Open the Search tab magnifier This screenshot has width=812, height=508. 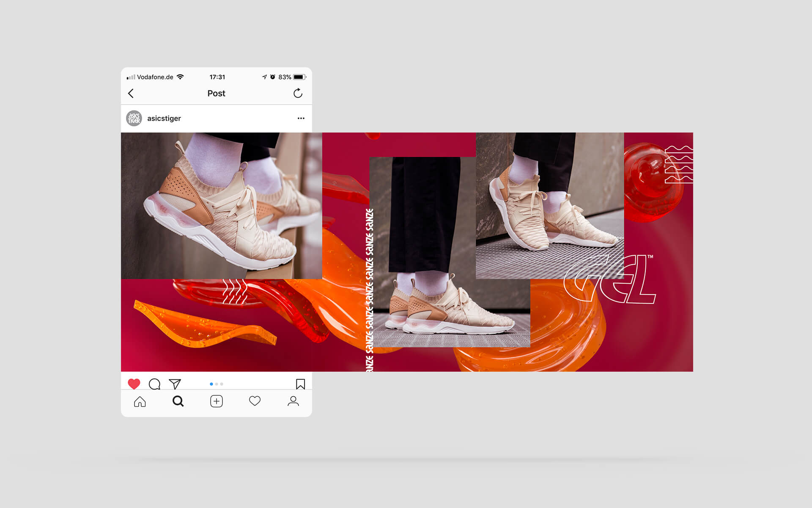(x=178, y=401)
